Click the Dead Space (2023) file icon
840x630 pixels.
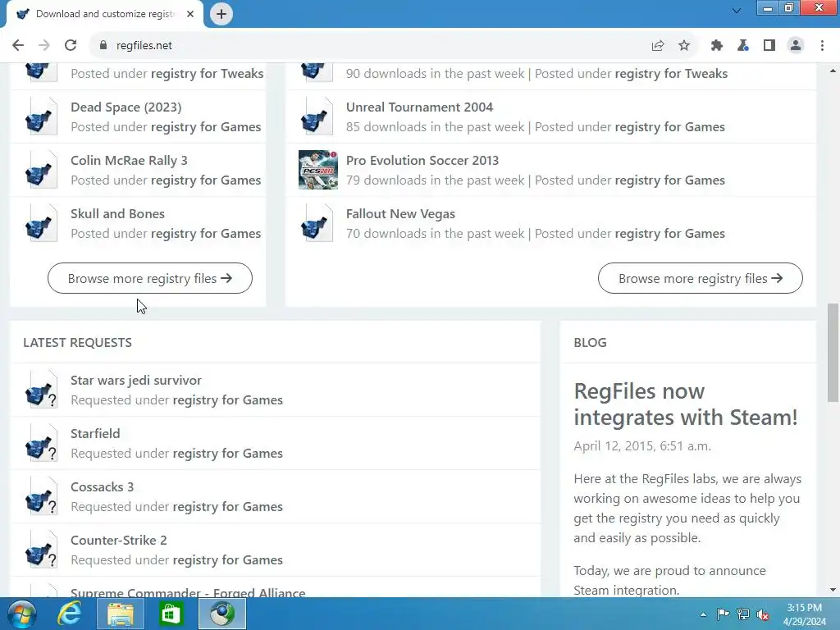41,116
